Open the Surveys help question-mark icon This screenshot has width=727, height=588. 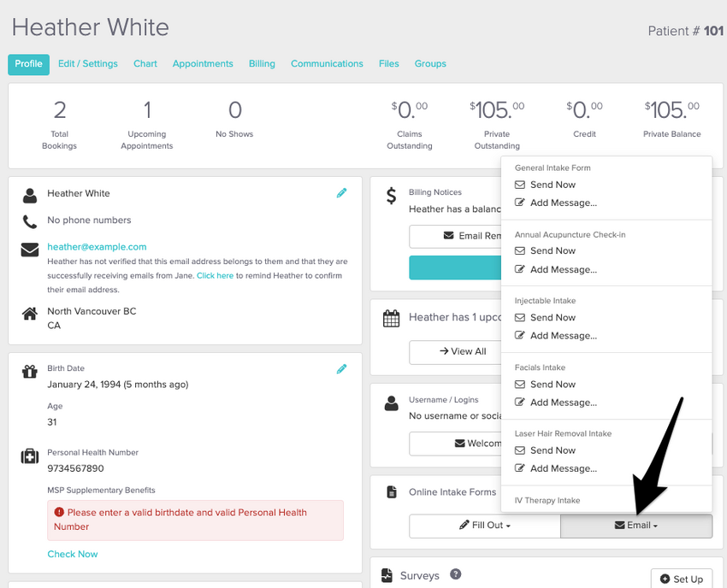(456, 574)
